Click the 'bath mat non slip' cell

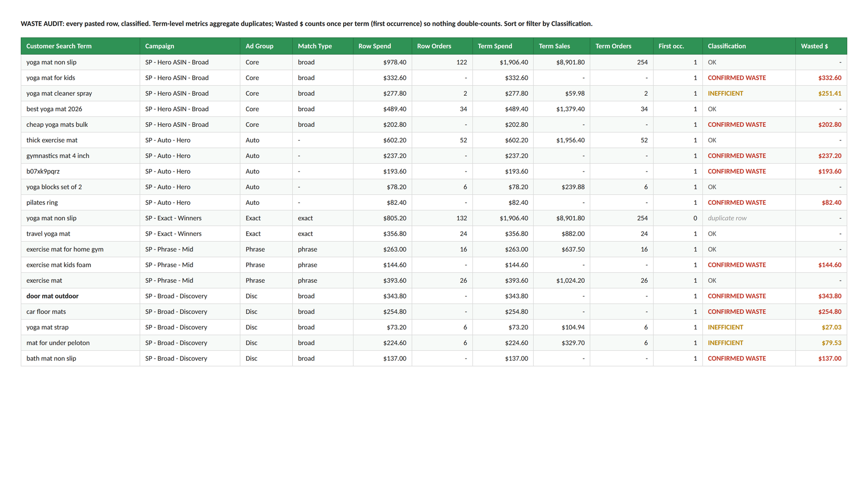coord(80,359)
